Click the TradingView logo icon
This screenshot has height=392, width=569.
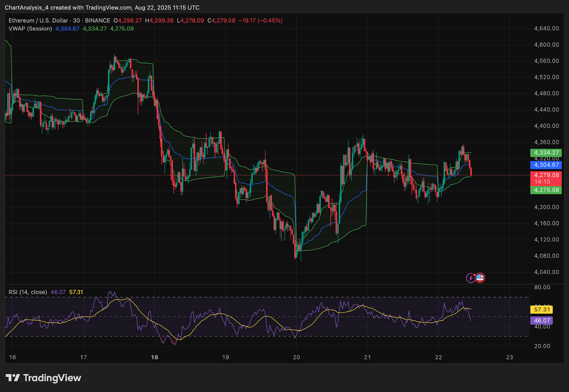[x=13, y=378]
